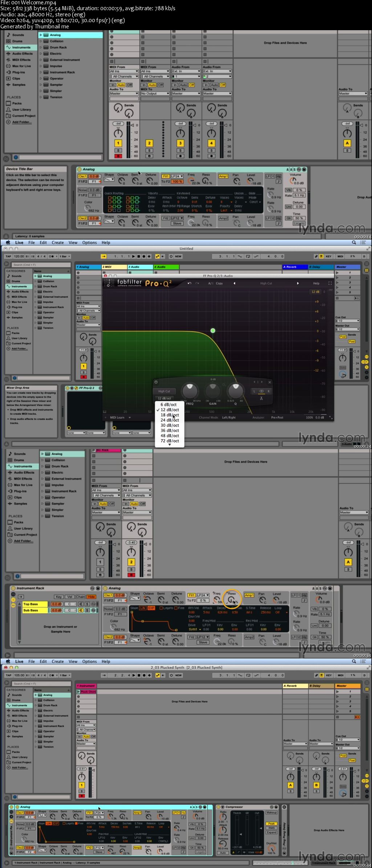Toggle the Compressor Expand mode button
372x868 pixels.
[x=271, y=832]
